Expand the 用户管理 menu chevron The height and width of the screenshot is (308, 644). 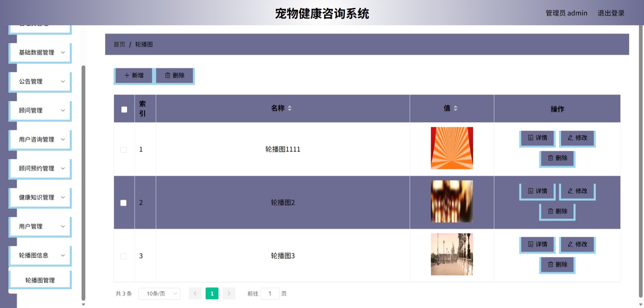click(63, 226)
